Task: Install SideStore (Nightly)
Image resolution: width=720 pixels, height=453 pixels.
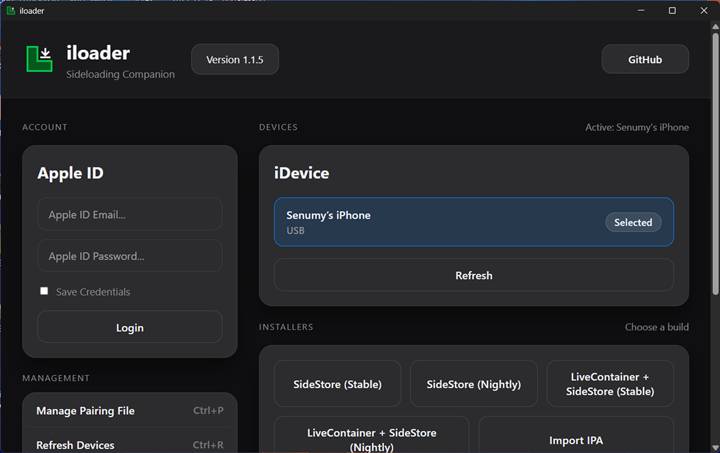Action: [x=473, y=384]
